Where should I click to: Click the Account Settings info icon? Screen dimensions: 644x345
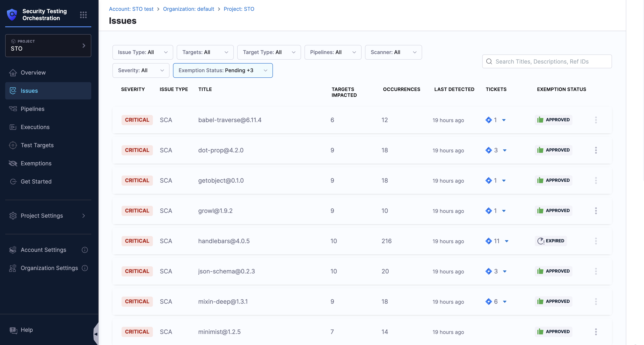(x=85, y=250)
